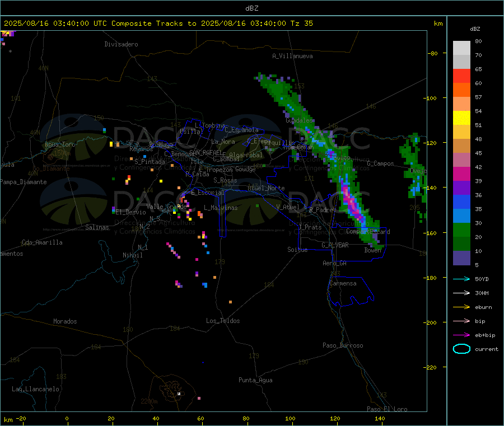Image resolution: width=504 pixels, height=426 pixels.
Task: Click the timestamp Composite Tracks header text
Action: [158, 24]
